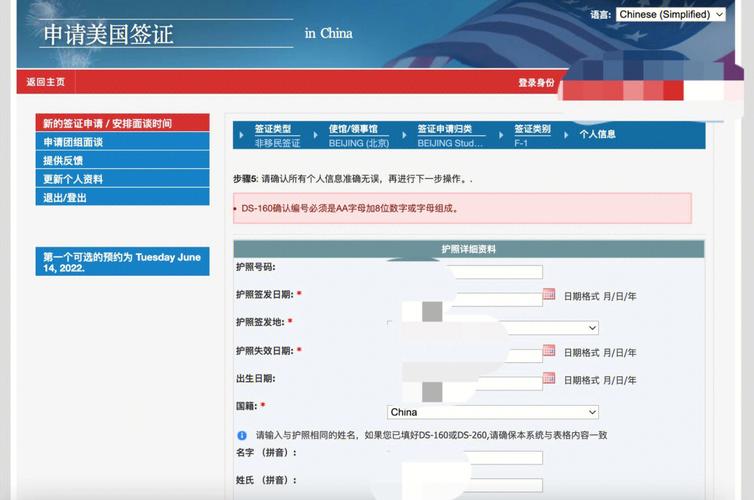
Task: Click the 护照详细资料 section header
Action: pyautogui.click(x=469, y=249)
